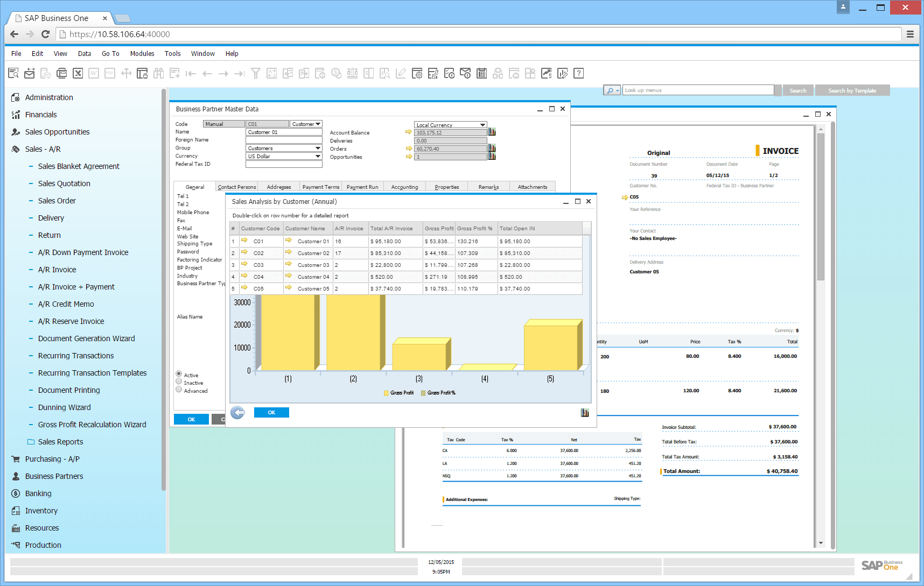This screenshot has width=924, height=586.
Task: Click the chart icon beside Account Balance
Action: tap(492, 132)
